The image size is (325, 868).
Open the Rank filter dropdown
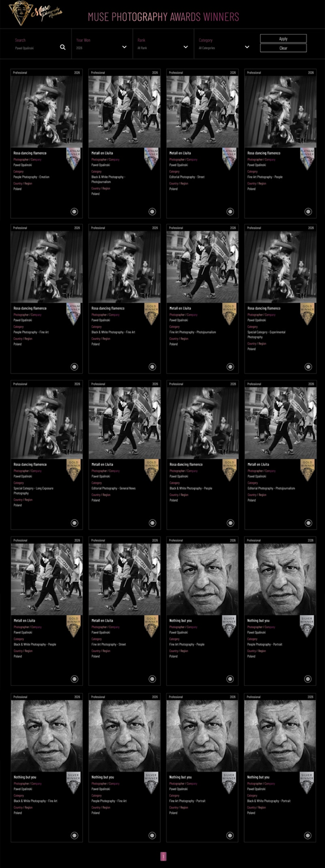(163, 44)
